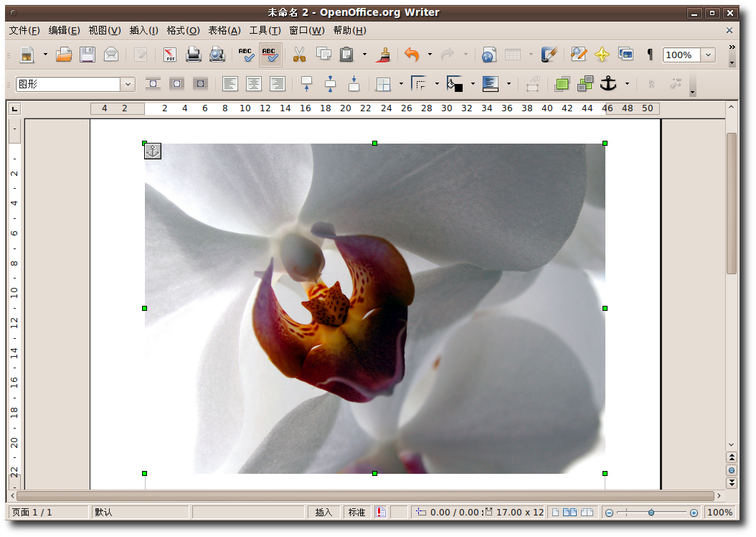
Task: Click the Undo arrow icon
Action: [x=412, y=55]
